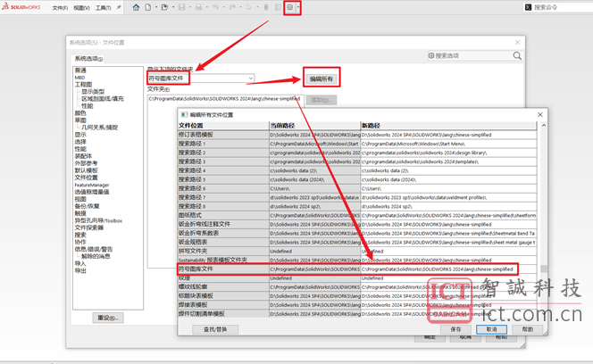Click 修订表格模板 row in table
The image size is (593, 364).
point(357,135)
